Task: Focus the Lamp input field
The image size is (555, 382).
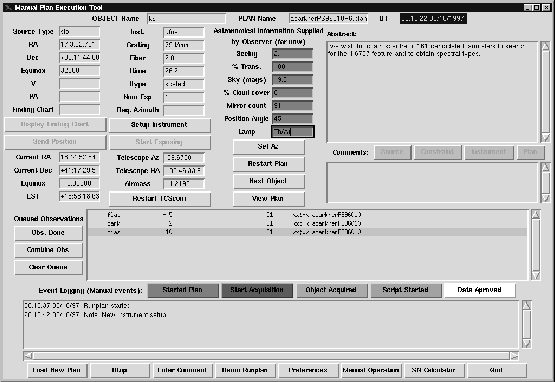Action: [x=293, y=132]
